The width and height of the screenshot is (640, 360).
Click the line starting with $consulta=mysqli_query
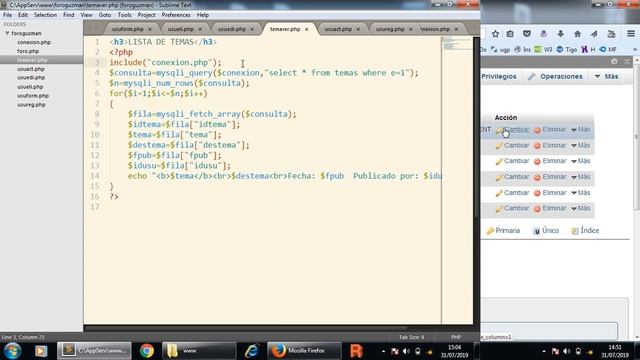(x=264, y=73)
